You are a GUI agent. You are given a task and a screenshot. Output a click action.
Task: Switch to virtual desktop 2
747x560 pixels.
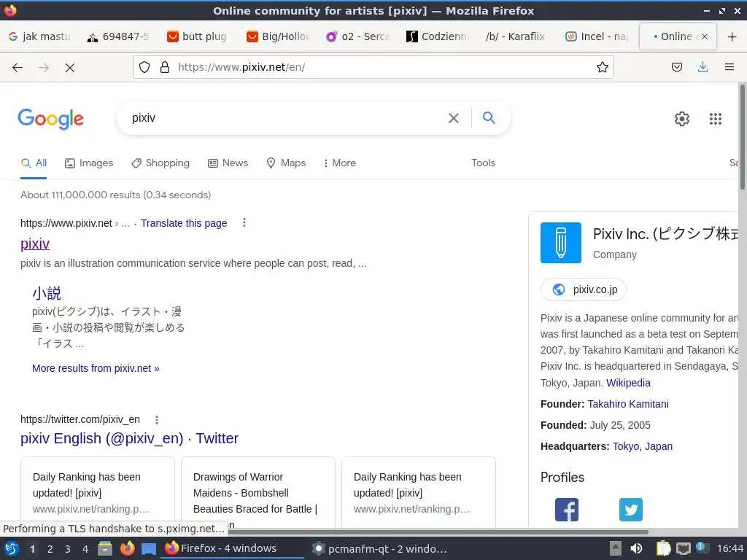[x=50, y=549]
